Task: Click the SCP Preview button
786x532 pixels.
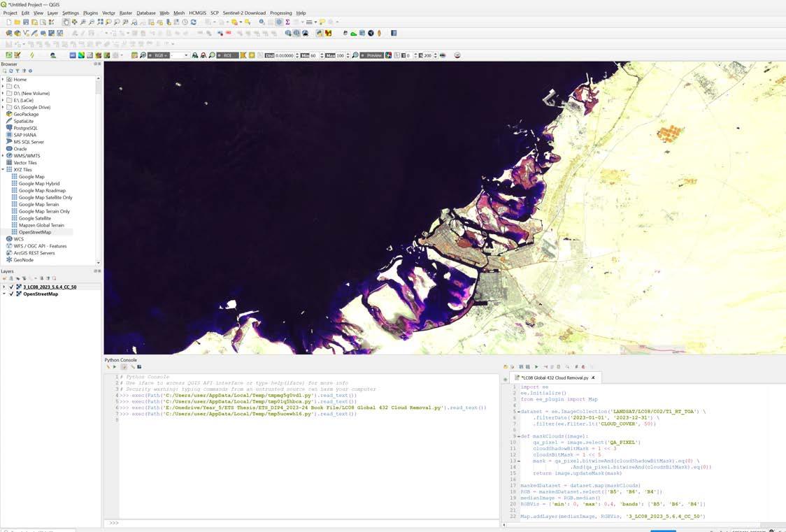Action: pos(371,55)
